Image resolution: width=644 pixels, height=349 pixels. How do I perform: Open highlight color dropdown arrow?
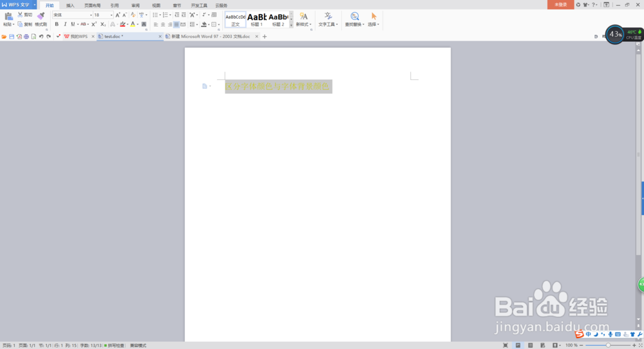click(128, 24)
